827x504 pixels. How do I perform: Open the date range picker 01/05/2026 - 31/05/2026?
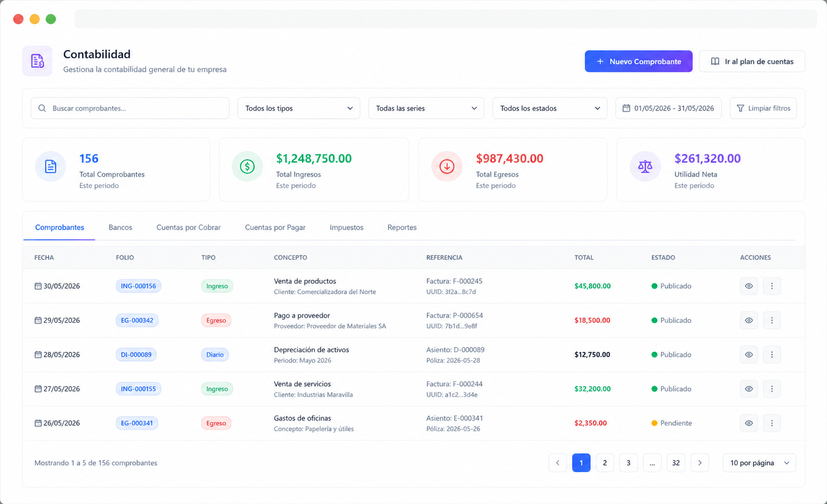pos(668,108)
